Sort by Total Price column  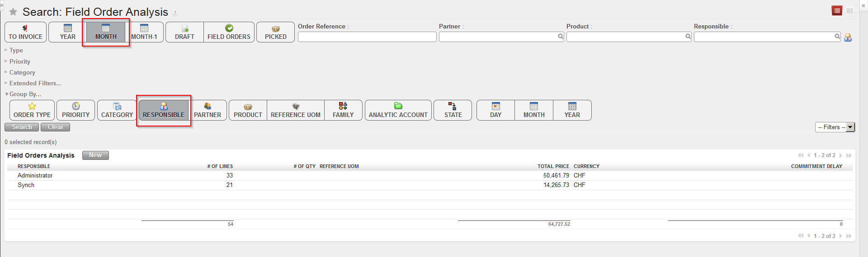[x=553, y=166]
